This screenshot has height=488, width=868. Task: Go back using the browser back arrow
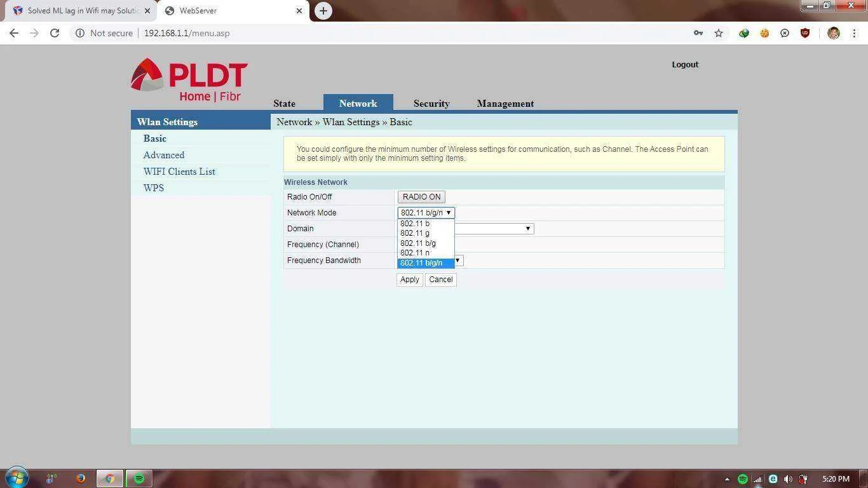point(14,33)
